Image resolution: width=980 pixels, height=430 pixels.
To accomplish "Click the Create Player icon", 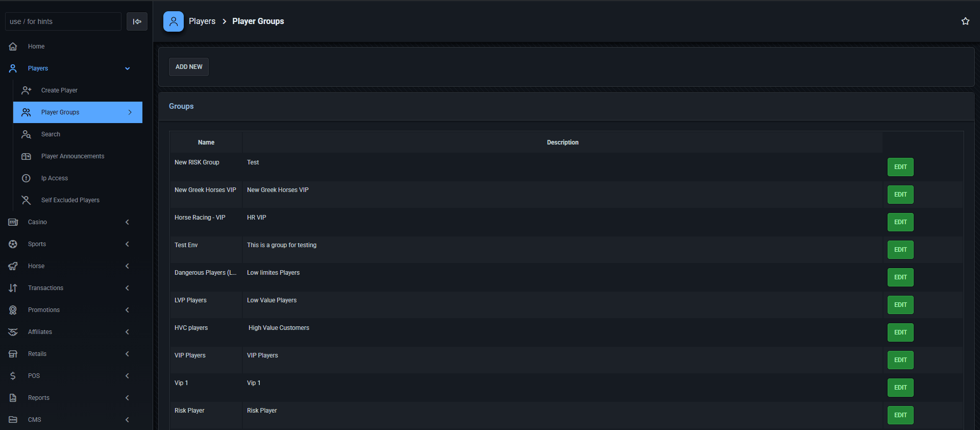I will (27, 90).
